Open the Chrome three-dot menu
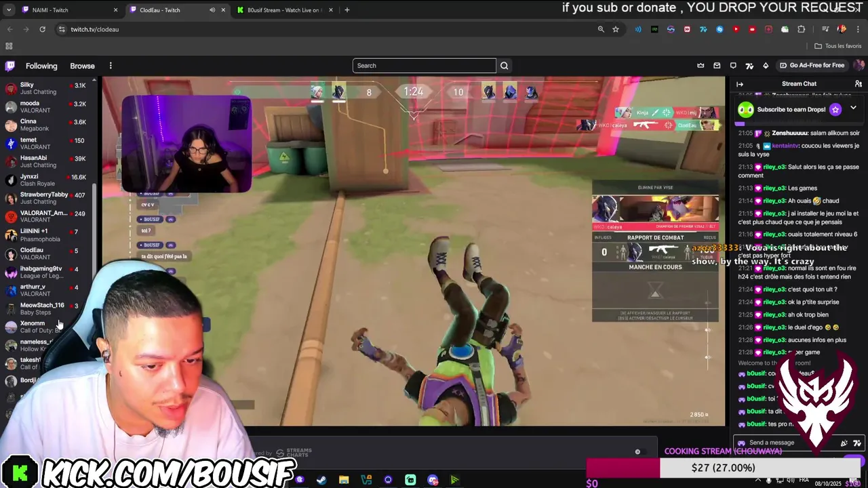Viewport: 868px width, 488px height. [x=859, y=29]
